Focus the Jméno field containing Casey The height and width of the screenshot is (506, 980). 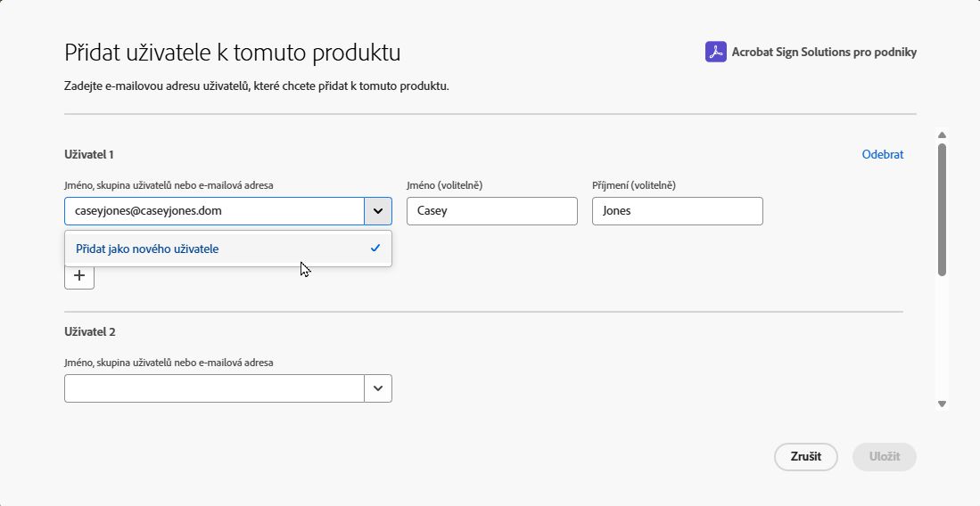pos(491,211)
